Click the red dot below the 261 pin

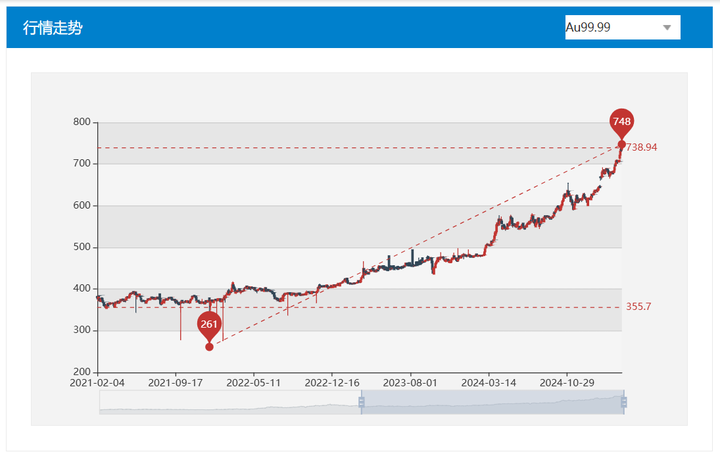(x=209, y=347)
